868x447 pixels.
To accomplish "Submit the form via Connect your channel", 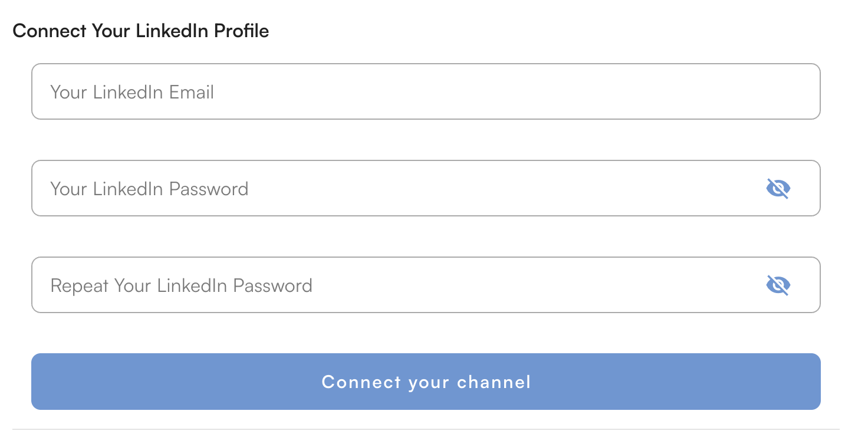I will click(x=426, y=382).
